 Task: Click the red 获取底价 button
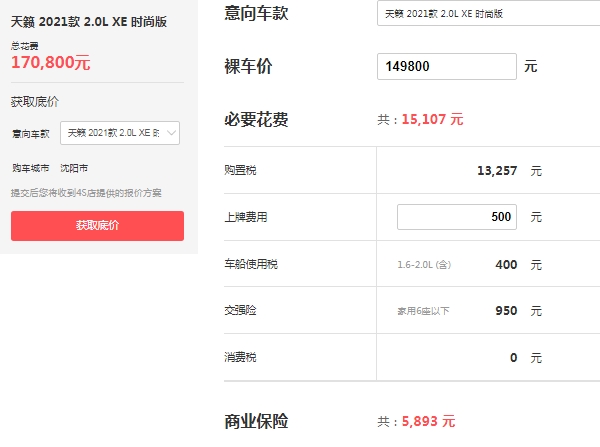(x=97, y=225)
